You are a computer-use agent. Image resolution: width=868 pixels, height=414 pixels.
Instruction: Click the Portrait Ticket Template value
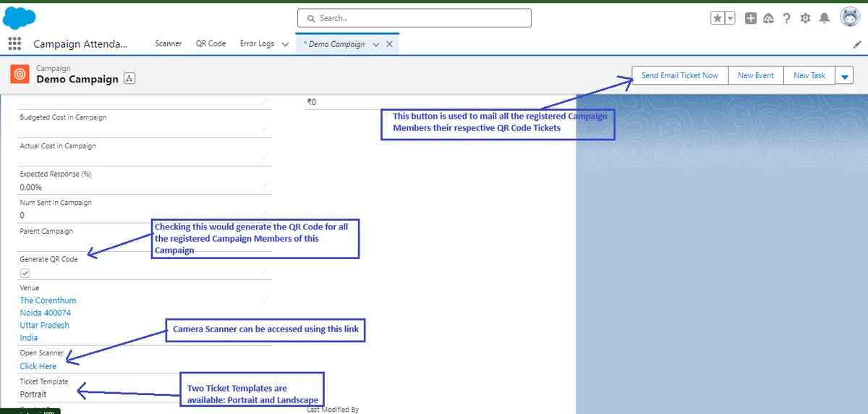pos(33,394)
